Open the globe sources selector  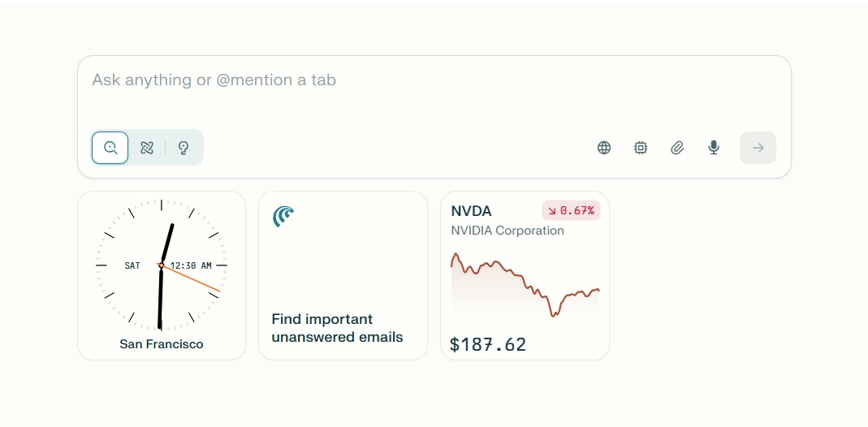604,148
